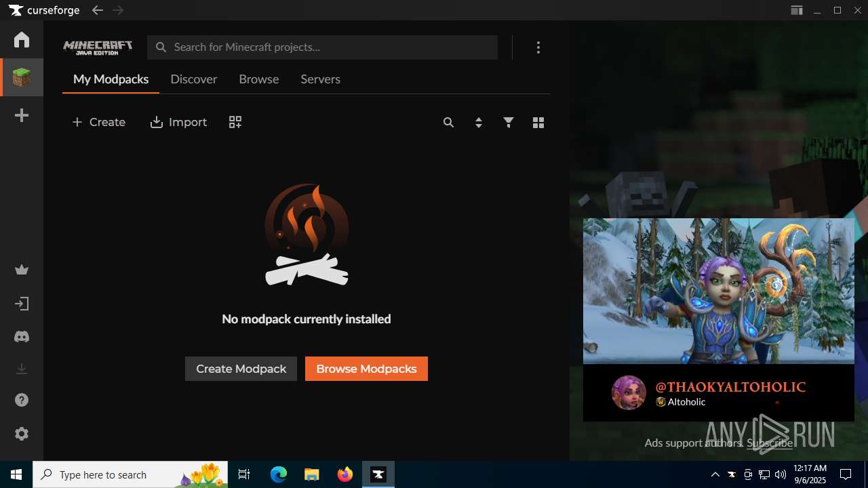Viewport: 868px width, 488px height.
Task: Open the premium crown icon
Action: [x=22, y=270]
